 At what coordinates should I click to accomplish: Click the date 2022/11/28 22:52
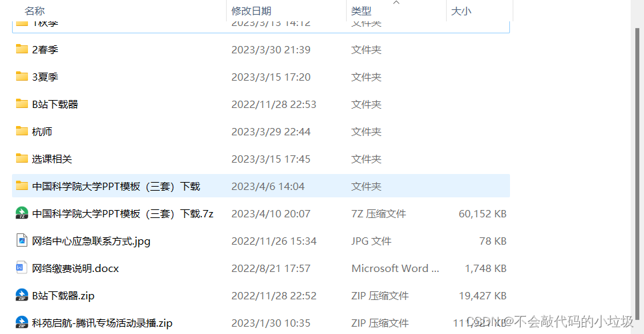(x=274, y=296)
